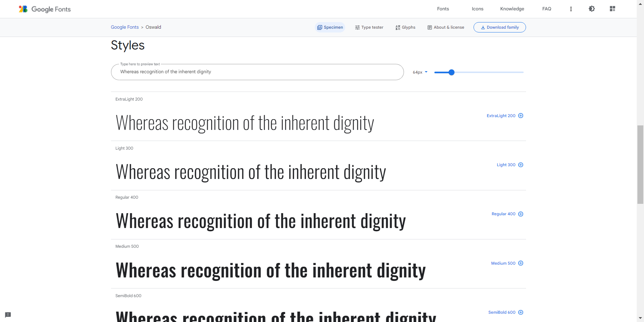Switch to the Glyphs tab
This screenshot has height=322, width=644.
[x=405, y=27]
